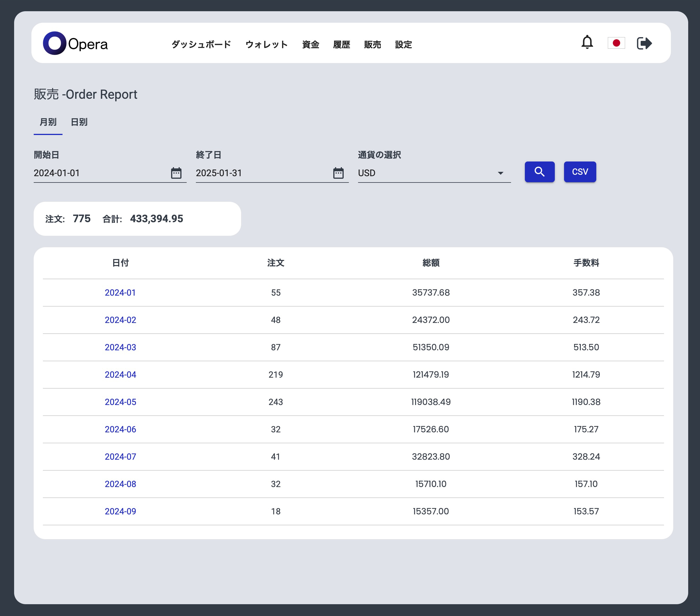Click the logout arrow icon
Image resolution: width=700 pixels, height=616 pixels.
(644, 43)
